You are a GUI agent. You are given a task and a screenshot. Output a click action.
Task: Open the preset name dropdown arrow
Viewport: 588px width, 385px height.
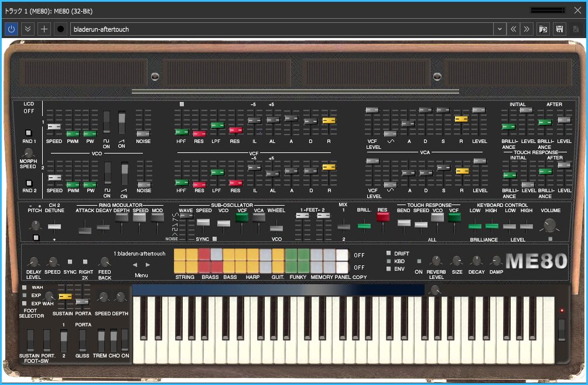click(x=500, y=29)
